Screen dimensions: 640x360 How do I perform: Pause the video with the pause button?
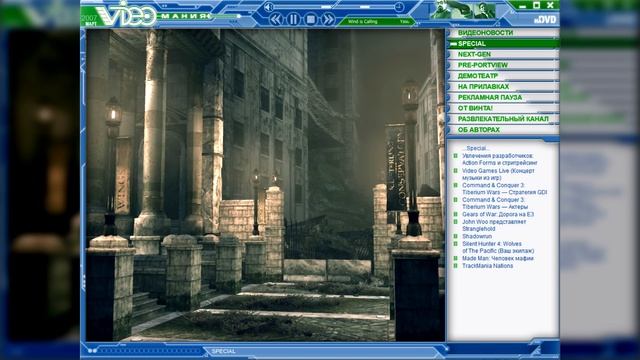pos(293,19)
